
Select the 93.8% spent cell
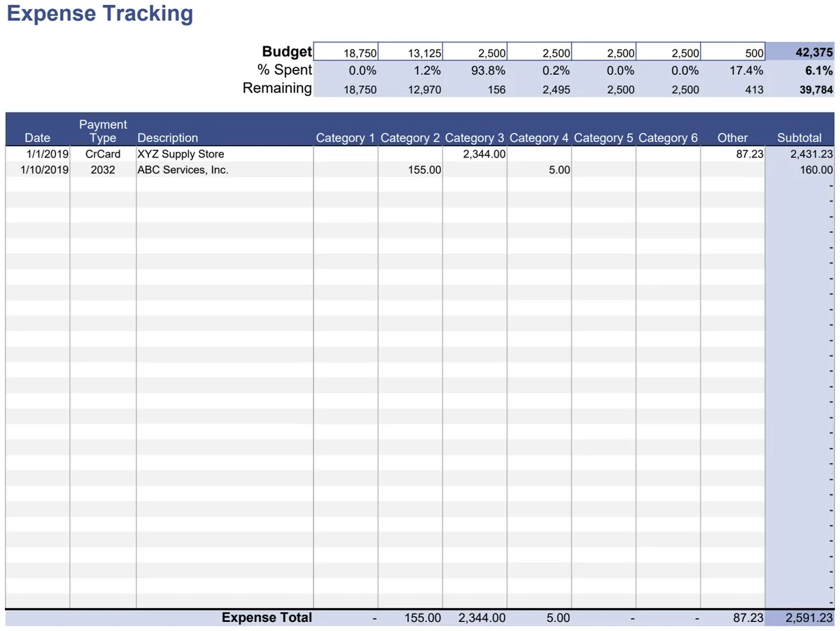[x=475, y=71]
